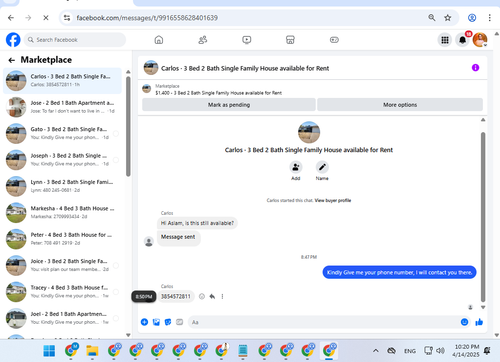Click conversation list scrollbar
Screen dimensions: 500x362
pyautogui.click(x=128, y=127)
